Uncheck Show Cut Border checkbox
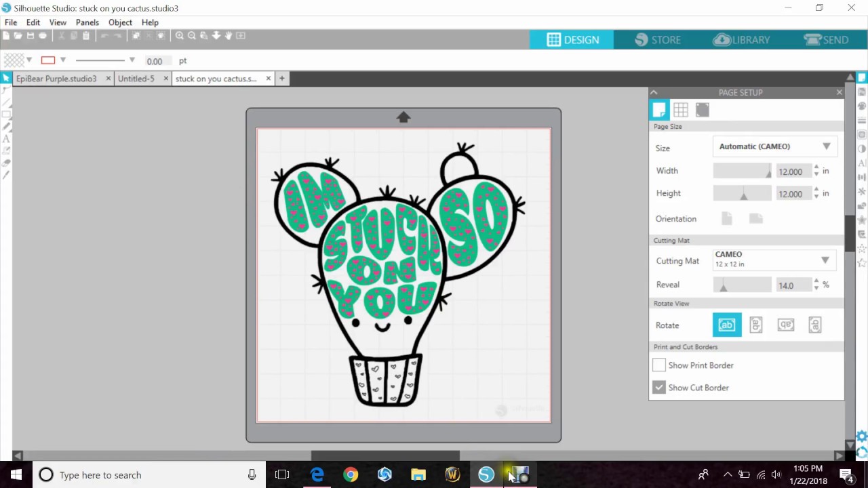The image size is (868, 488). pos(659,388)
